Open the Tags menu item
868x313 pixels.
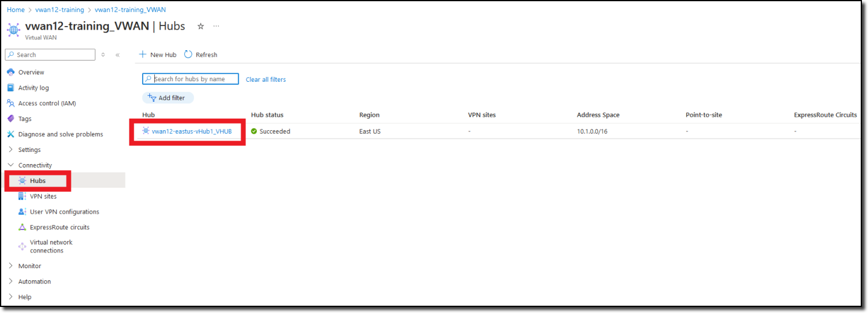(25, 119)
